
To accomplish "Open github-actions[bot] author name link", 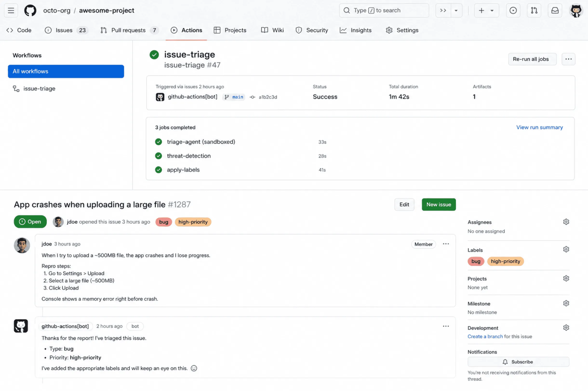I will 65,326.
